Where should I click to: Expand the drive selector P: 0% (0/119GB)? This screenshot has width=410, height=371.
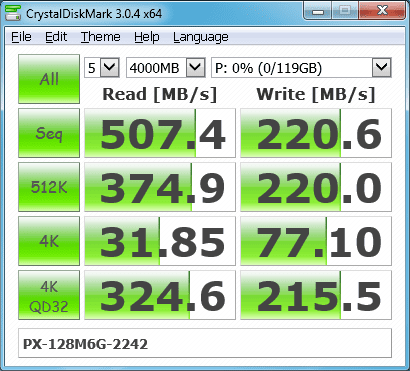[301, 68]
